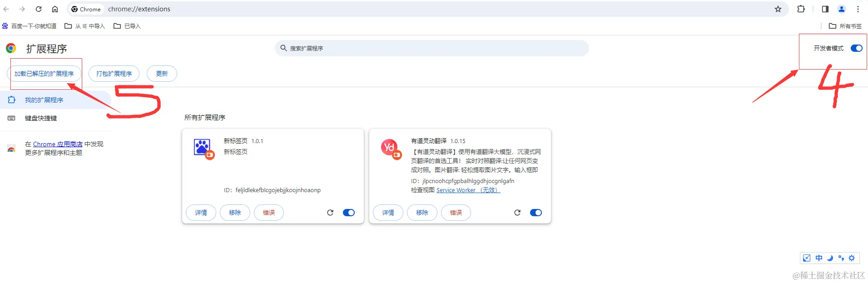Screen dimensions: 868x283
Task: Click the IME 中 language icon
Action: (x=819, y=258)
